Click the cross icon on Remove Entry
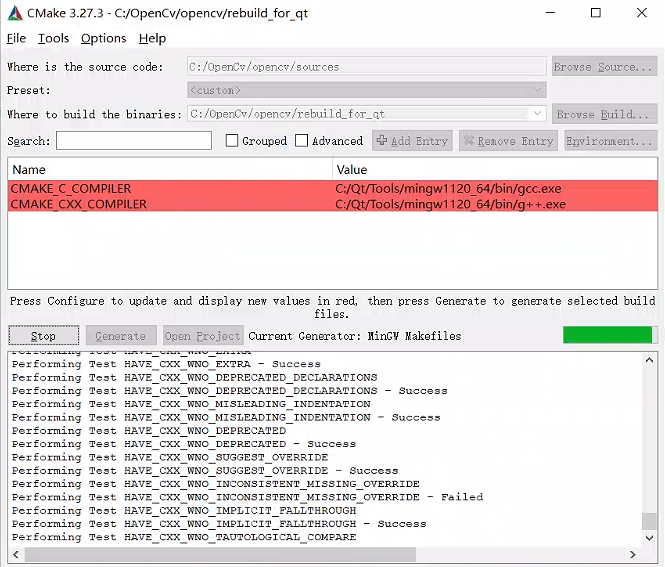The width and height of the screenshot is (665, 567). [x=468, y=140]
